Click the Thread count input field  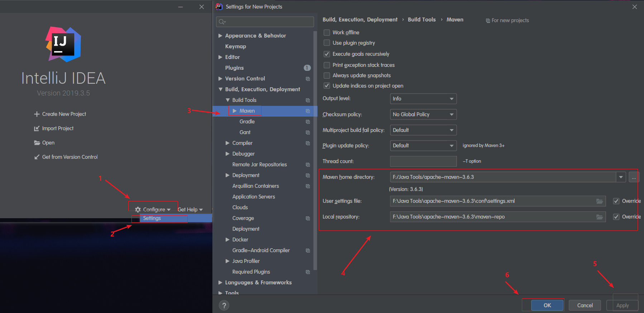point(423,161)
